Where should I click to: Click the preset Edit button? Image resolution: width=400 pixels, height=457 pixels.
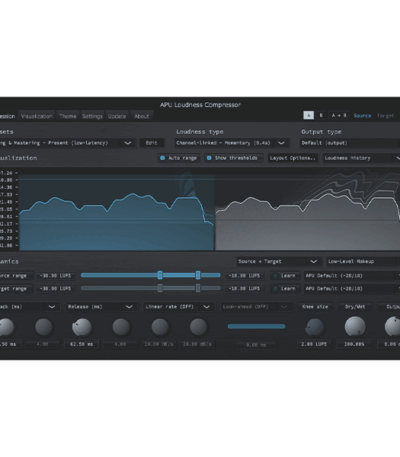point(151,143)
